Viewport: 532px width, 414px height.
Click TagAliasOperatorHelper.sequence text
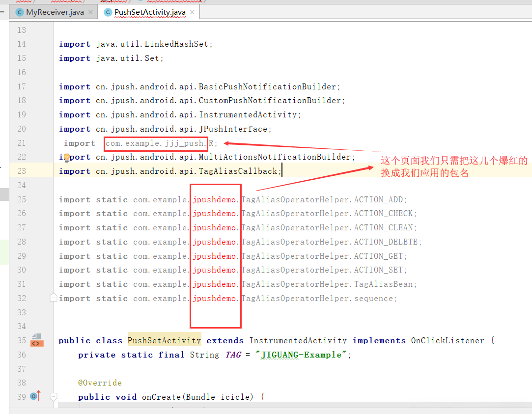click(317, 299)
